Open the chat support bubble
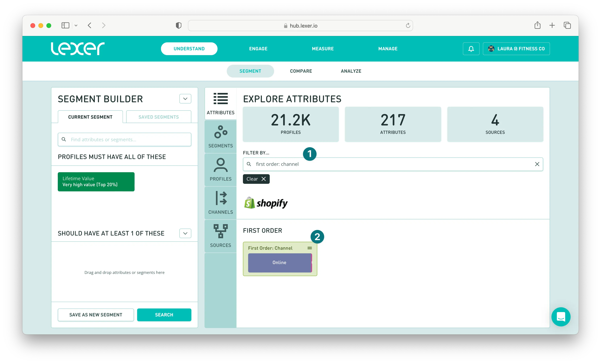This screenshot has width=601, height=364. coord(561,317)
